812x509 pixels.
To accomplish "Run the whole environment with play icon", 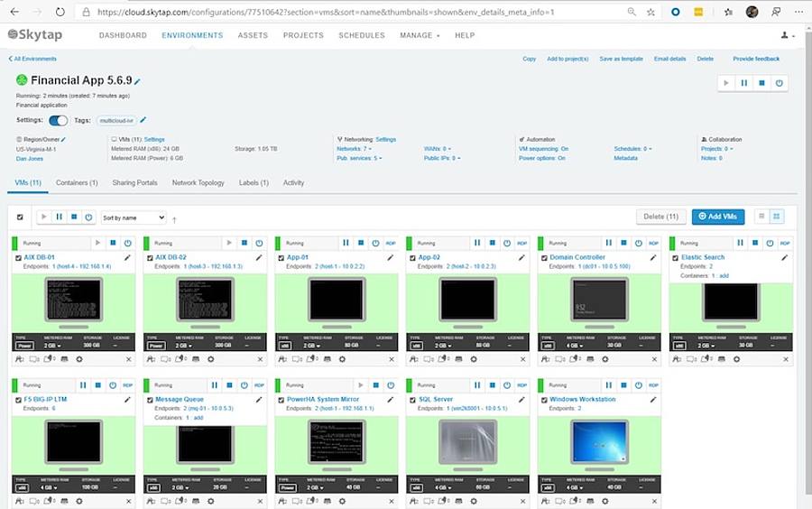I will [x=726, y=83].
